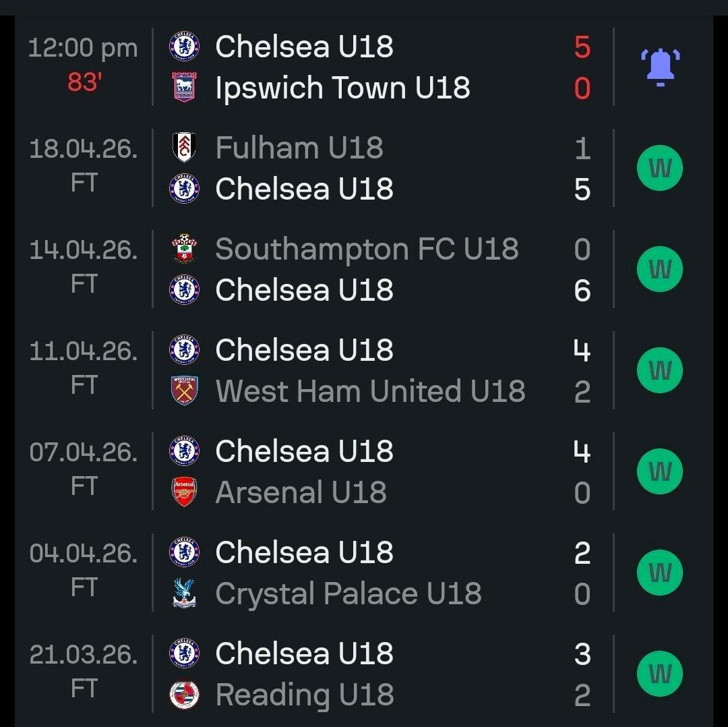This screenshot has height=727, width=728.
Task: Click the Reading U18 club crest
Action: click(183, 694)
